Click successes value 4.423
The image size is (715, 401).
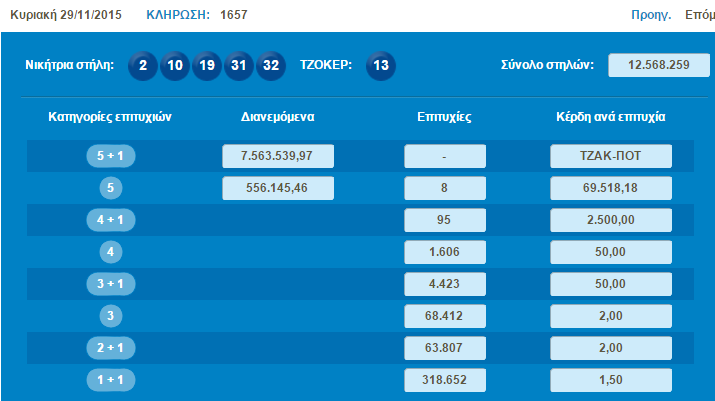pos(445,284)
